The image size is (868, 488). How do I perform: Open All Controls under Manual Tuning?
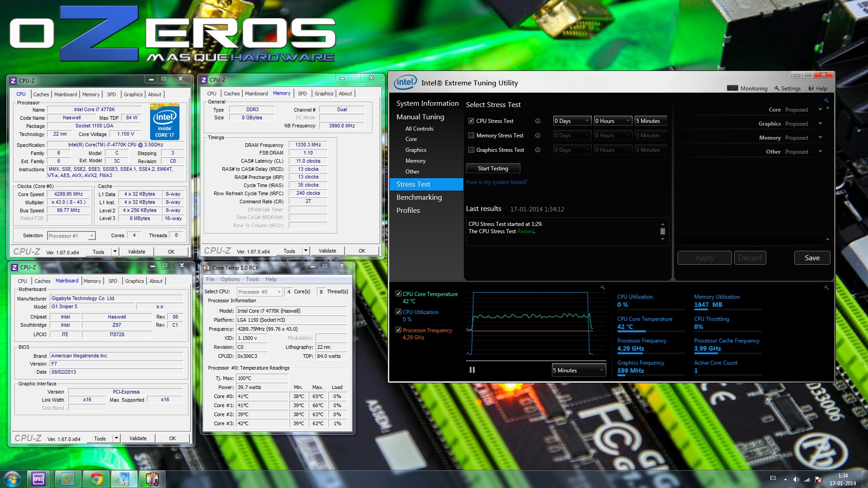click(x=419, y=129)
